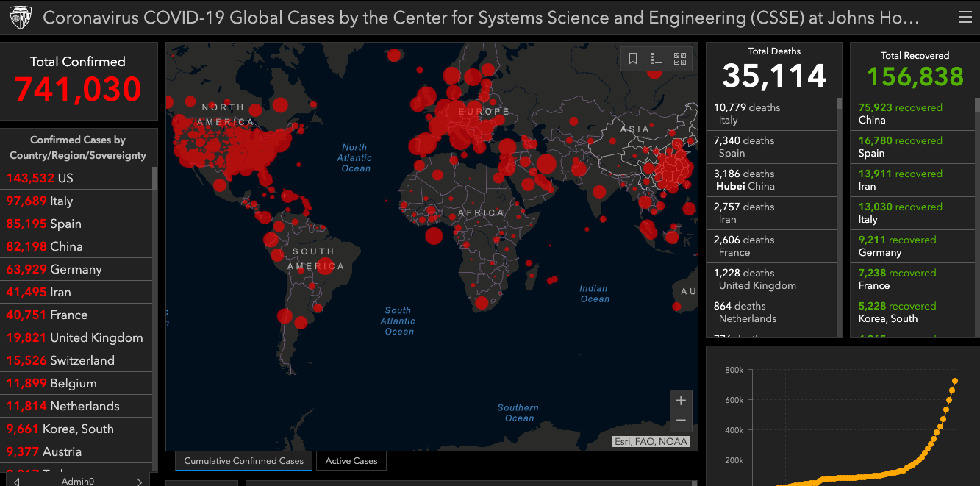Open the hamburger menu in the header
Screen dimensions: 980x486
point(965,18)
